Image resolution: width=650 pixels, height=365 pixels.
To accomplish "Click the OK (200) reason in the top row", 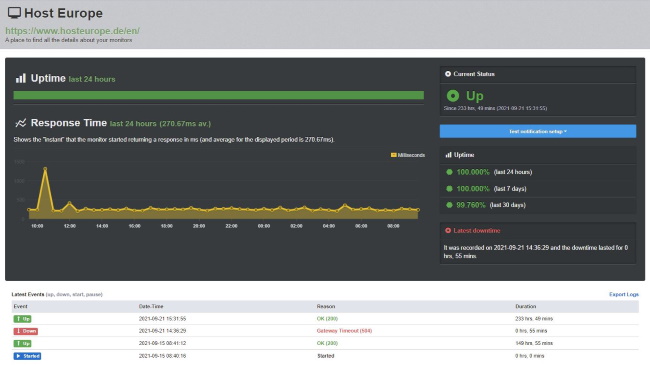I will pos(327,319).
